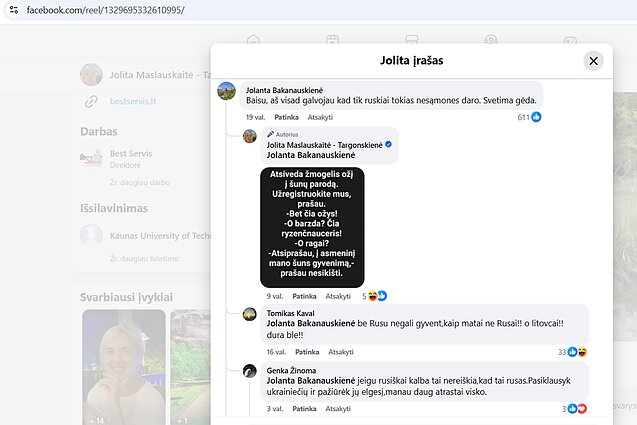Open first Svarbiausi įvykiai photo +14

[x=124, y=367]
